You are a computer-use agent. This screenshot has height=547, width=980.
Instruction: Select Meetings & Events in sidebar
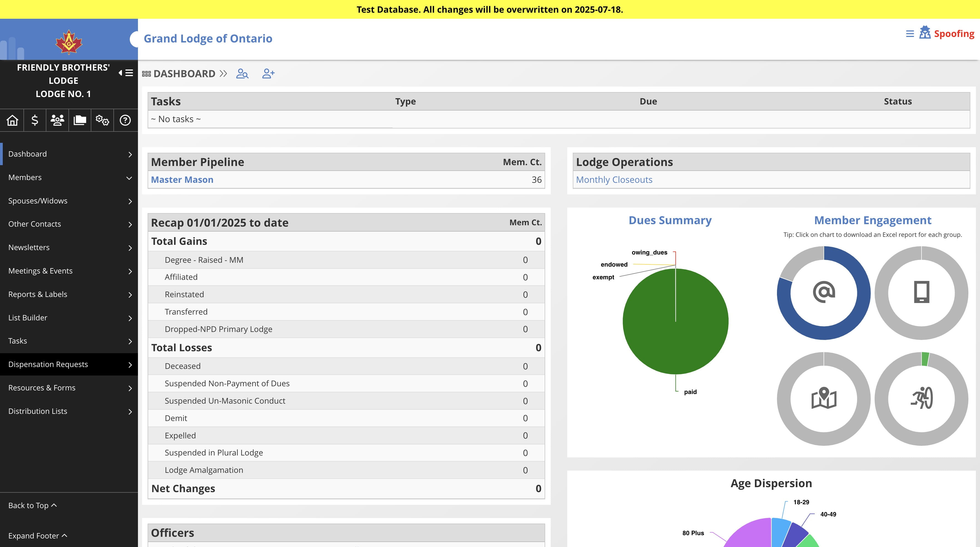coord(69,271)
